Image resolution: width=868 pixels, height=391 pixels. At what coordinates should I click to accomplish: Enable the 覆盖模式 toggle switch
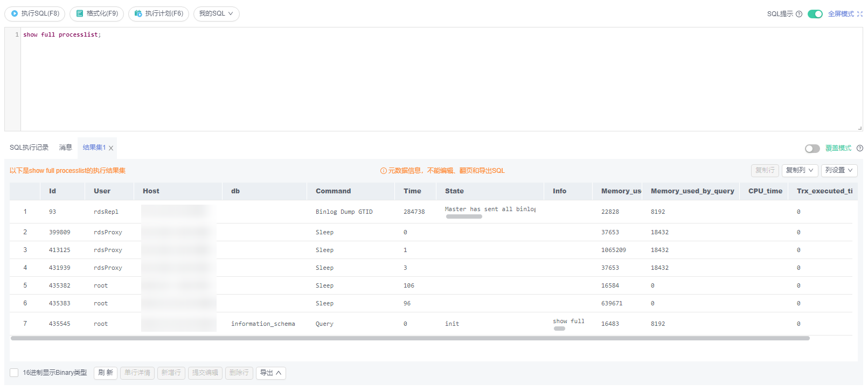pos(812,149)
